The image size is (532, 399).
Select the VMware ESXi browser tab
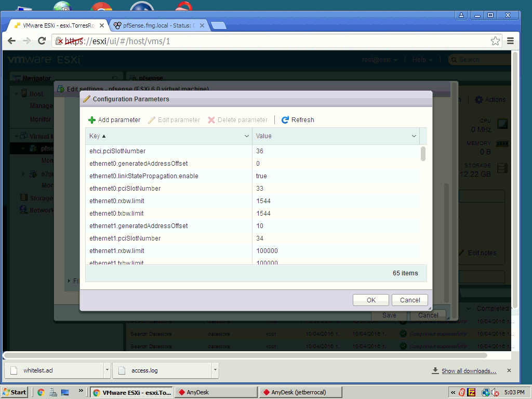tap(58, 25)
